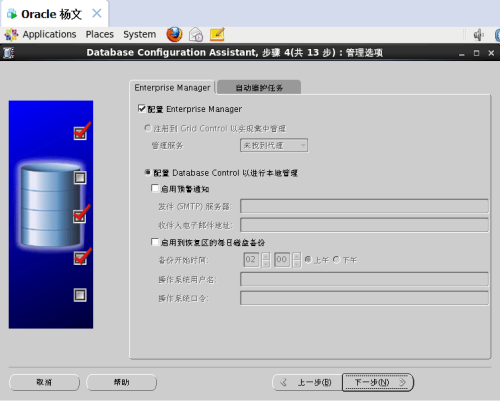The height and width of the screenshot is (401, 500).
Task: Click the backup minute field 00
Action: (282, 260)
